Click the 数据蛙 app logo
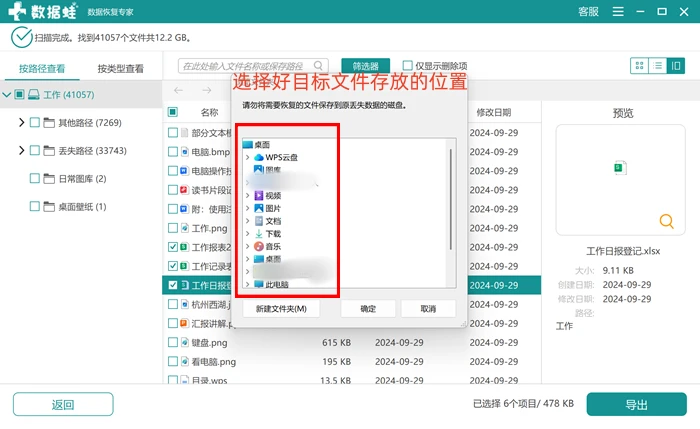 [43, 12]
